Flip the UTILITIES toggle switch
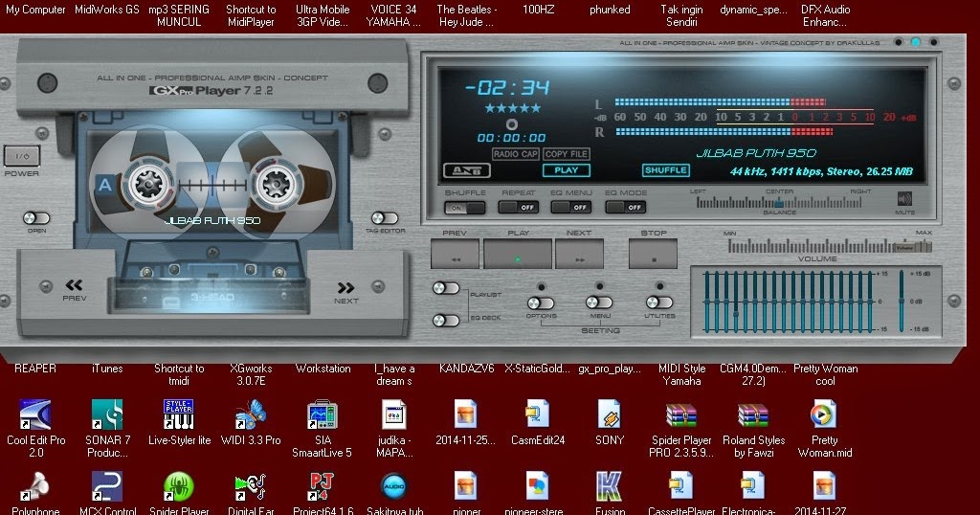980x515 pixels. (x=659, y=302)
